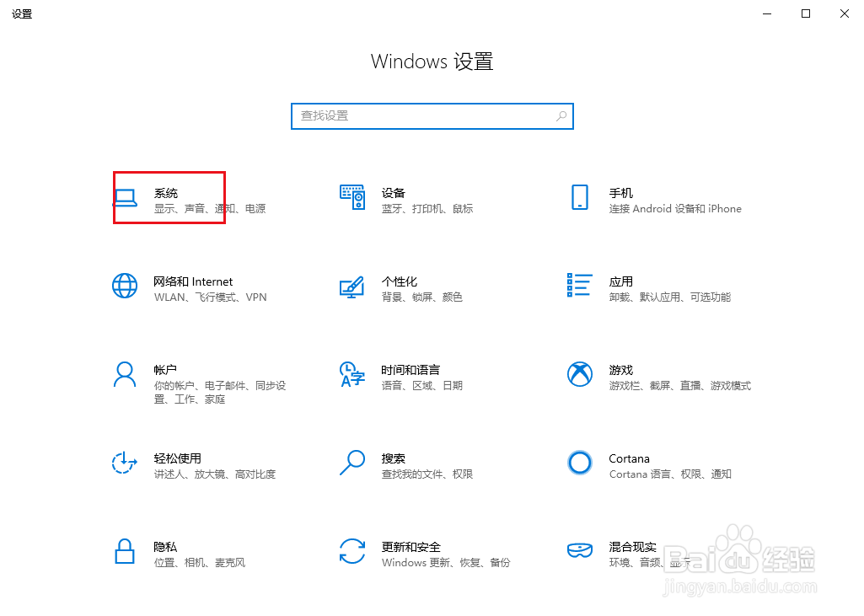Open the 个性化 paintbrush icon
864x616 pixels.
[x=352, y=287]
